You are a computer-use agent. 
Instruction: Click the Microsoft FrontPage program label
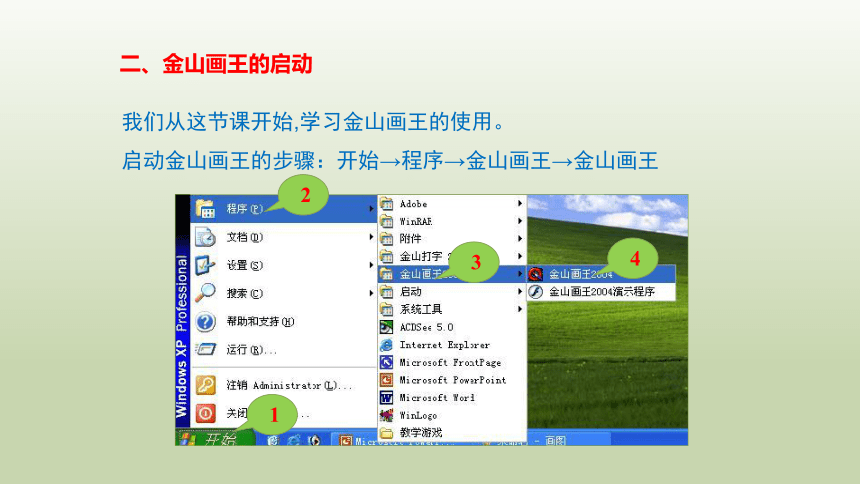pyautogui.click(x=450, y=362)
